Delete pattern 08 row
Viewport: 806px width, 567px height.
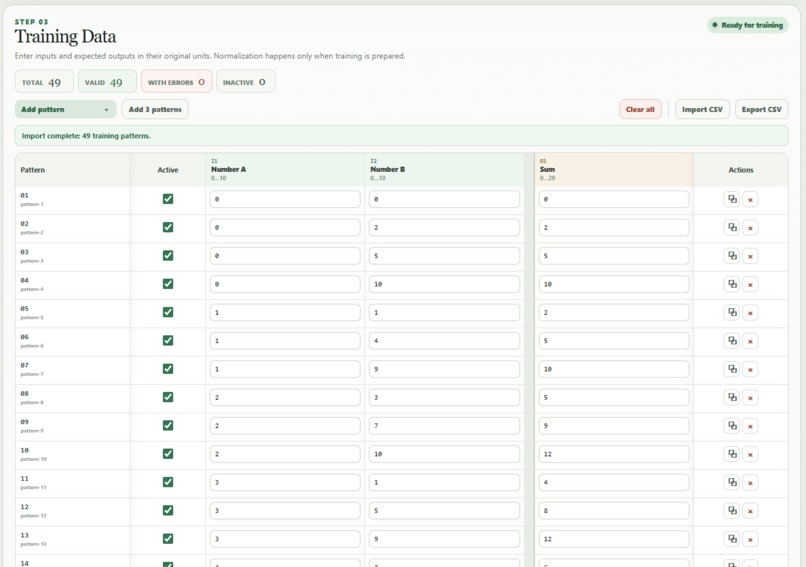click(x=750, y=397)
